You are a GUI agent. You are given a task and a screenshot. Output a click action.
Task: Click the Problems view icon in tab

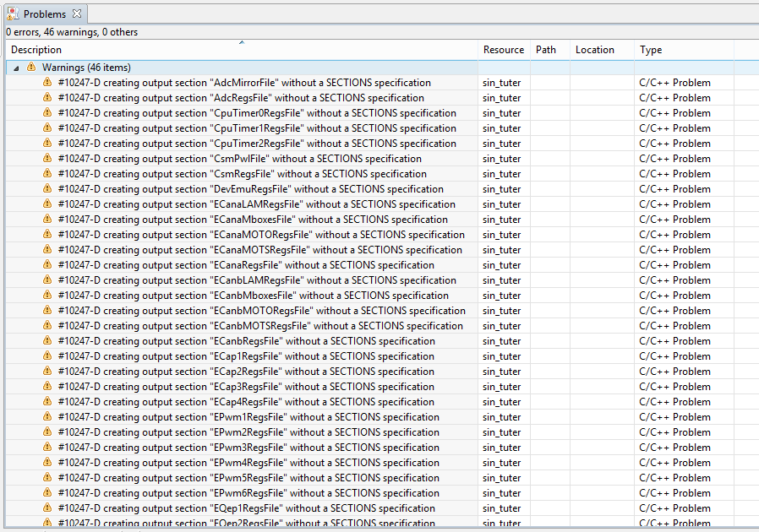[x=13, y=14]
